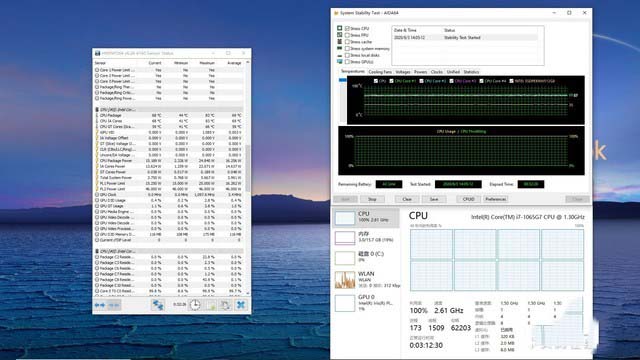Click the Stop button in AIDA64
Screen dimensions: 640x360
[x=372, y=199]
